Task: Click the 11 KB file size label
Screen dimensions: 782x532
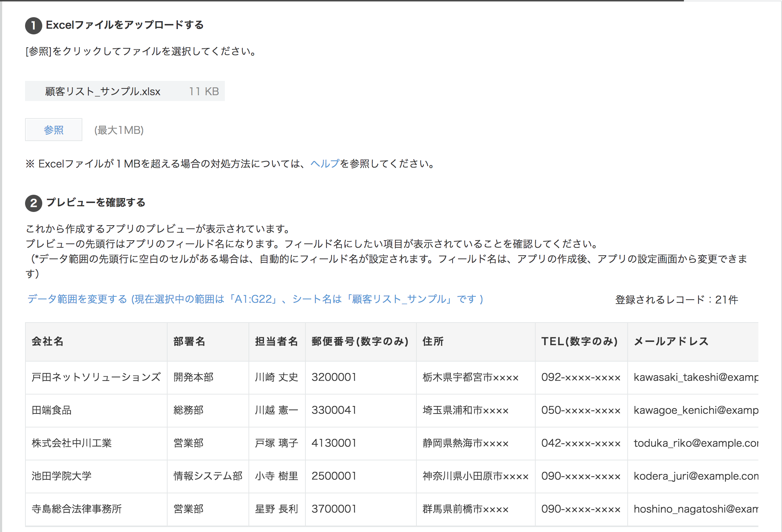Action: pyautogui.click(x=204, y=91)
